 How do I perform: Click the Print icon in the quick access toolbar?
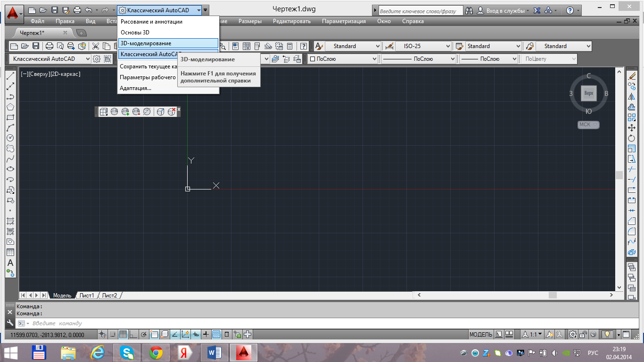[77, 10]
